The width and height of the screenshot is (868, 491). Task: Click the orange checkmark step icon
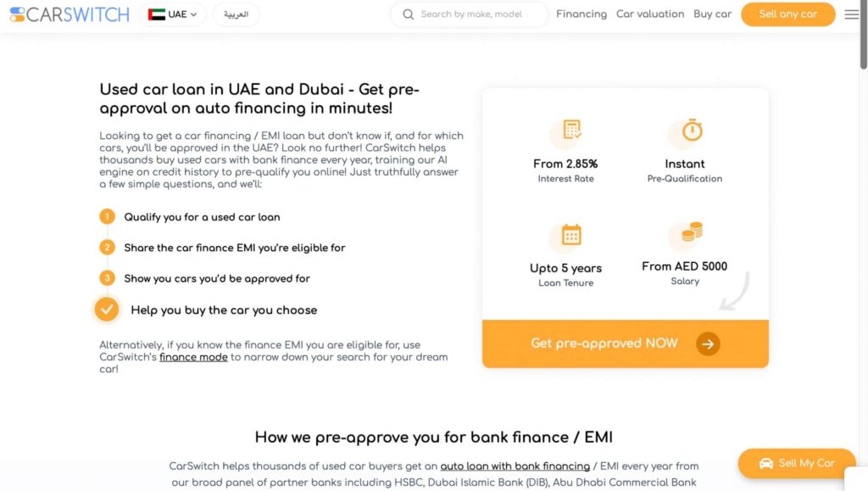point(107,310)
